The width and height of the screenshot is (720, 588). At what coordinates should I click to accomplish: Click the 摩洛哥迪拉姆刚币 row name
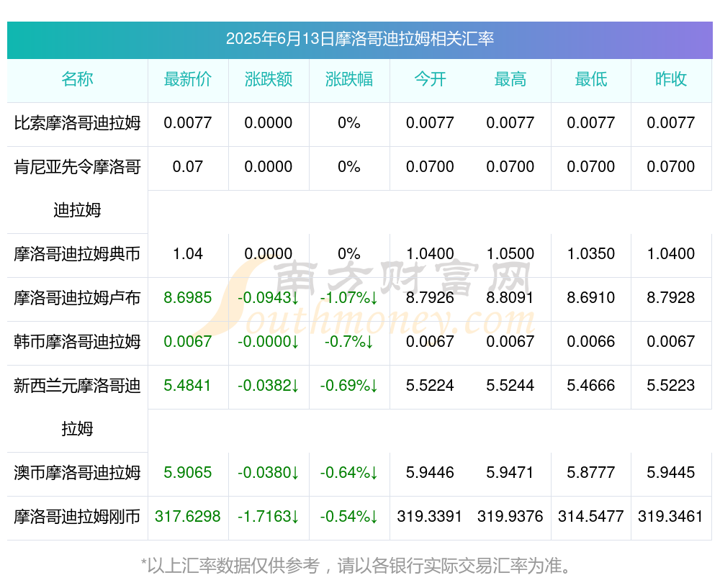tap(77, 517)
